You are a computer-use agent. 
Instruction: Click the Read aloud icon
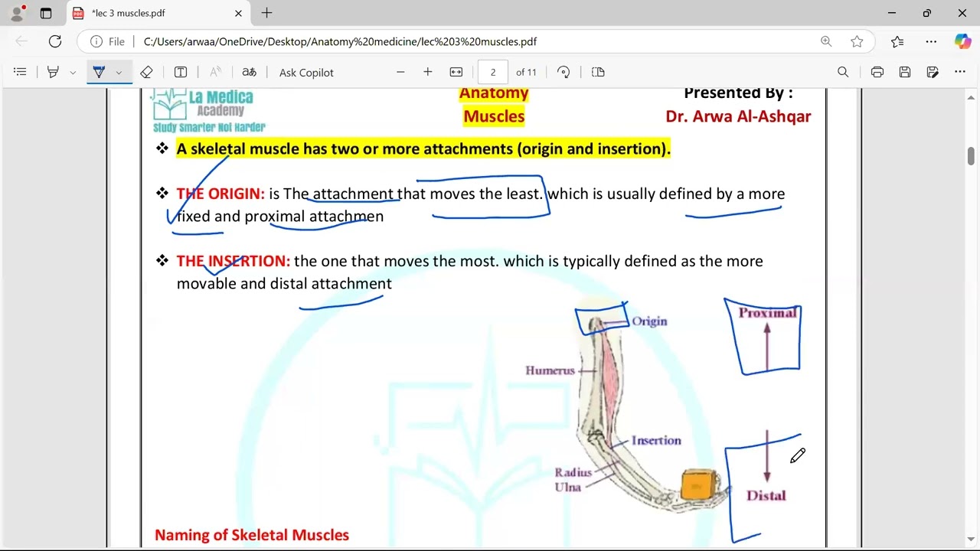[216, 72]
